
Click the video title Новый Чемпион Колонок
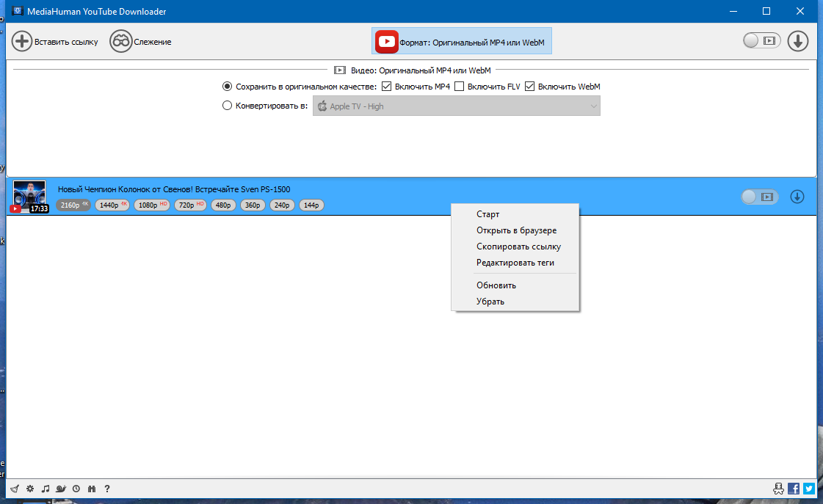coord(174,189)
